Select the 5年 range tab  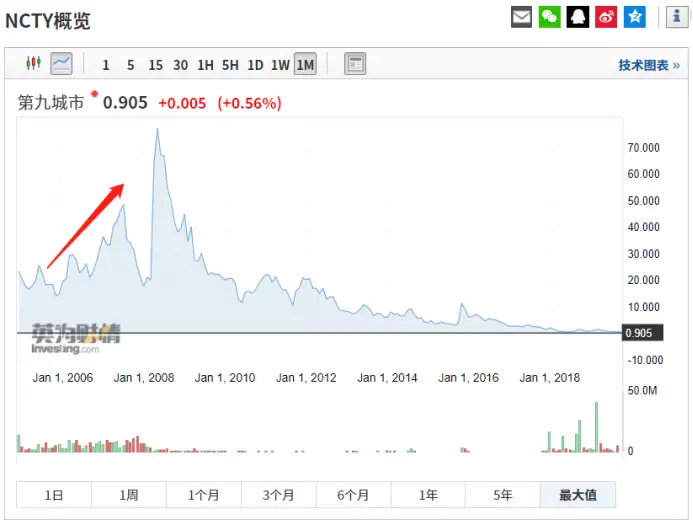tap(503, 495)
